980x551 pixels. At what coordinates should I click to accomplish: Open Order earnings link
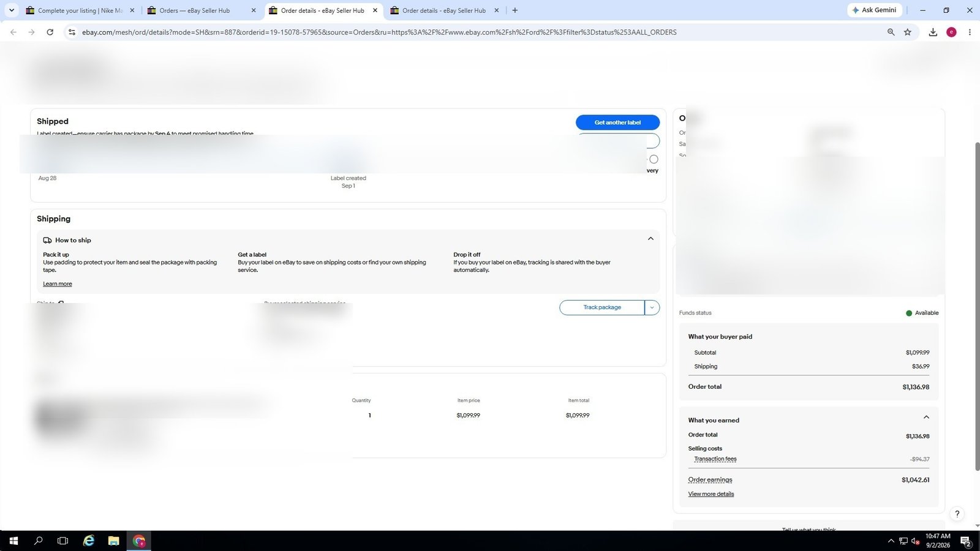[x=710, y=480]
